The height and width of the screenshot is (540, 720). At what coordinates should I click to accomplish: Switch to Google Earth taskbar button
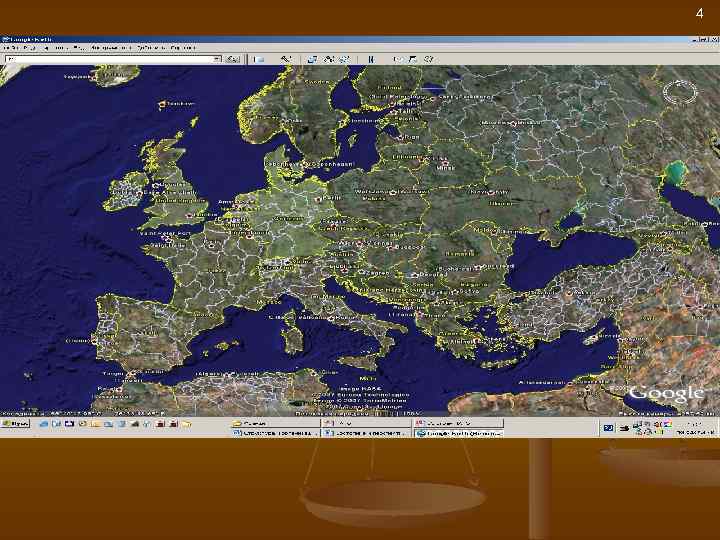pos(459,433)
